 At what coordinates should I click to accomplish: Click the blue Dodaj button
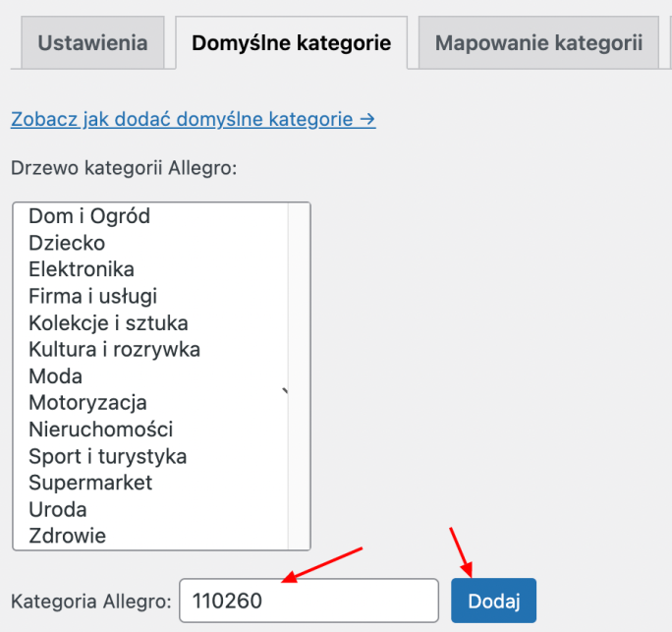click(x=494, y=601)
